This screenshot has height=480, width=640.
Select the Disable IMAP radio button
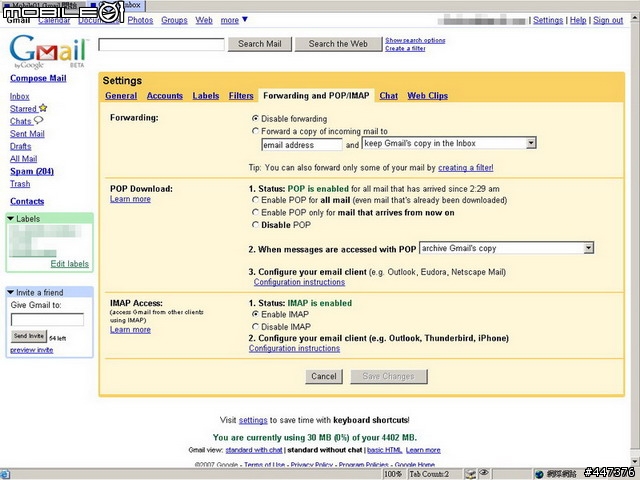tap(256, 326)
